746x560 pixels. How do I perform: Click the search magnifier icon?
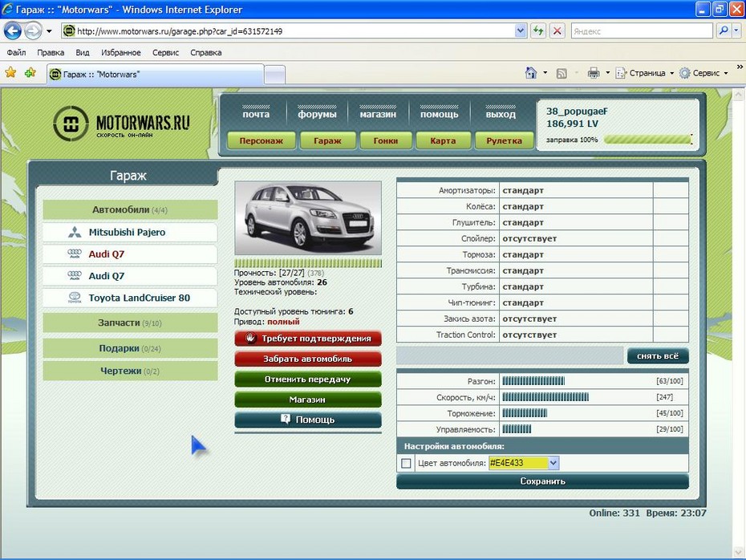(724, 31)
